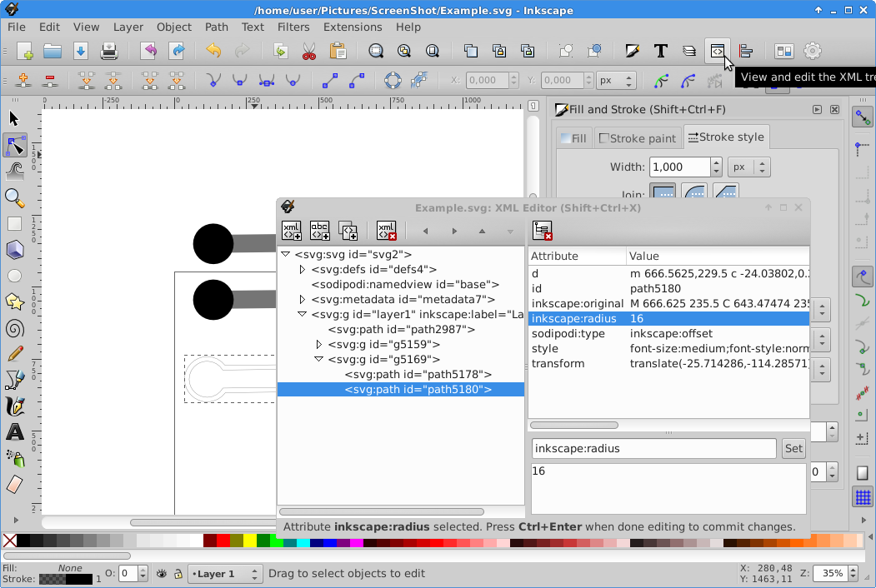The width and height of the screenshot is (876, 588).
Task: Click New element node button in XML Editor
Action: click(x=292, y=231)
